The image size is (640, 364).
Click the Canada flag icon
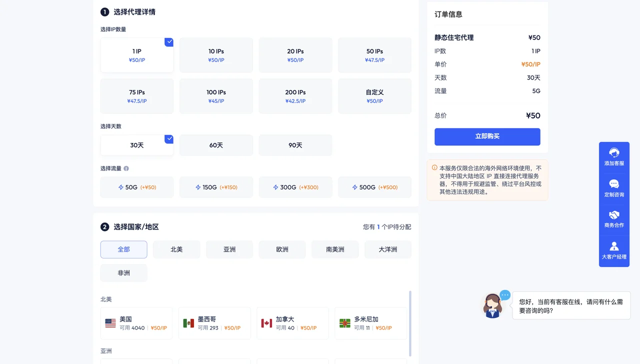[x=266, y=323]
